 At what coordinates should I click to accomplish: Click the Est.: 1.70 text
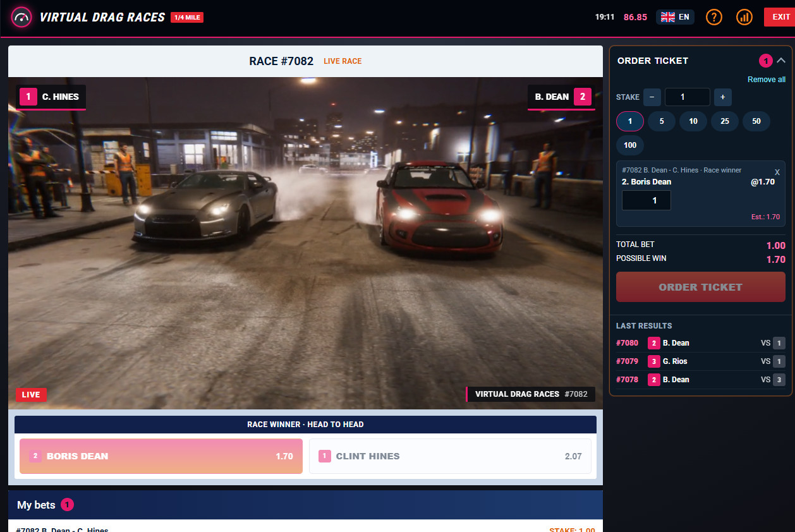pos(766,217)
